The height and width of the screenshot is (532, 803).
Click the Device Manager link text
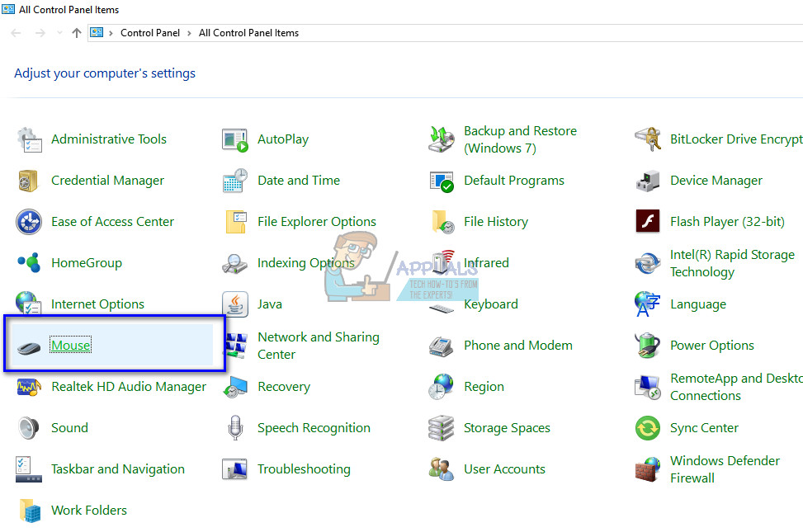(716, 181)
